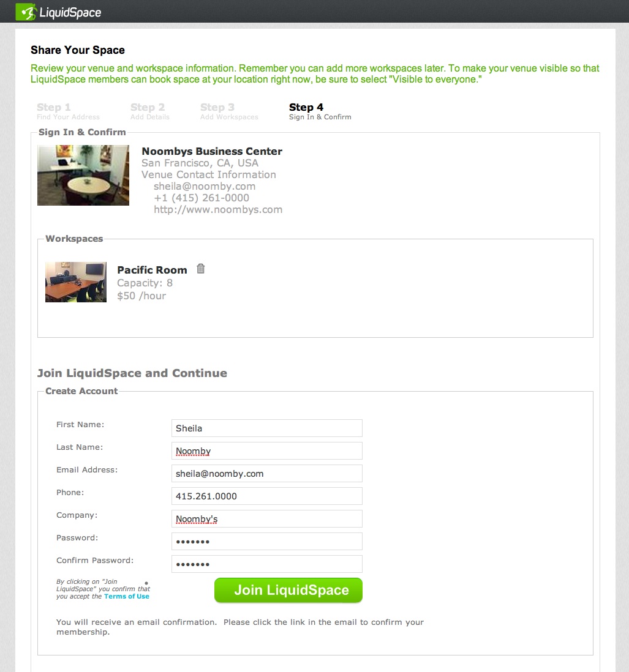Click the Confirm Password field
Image resolution: width=629 pixels, height=672 pixels.
coord(266,564)
